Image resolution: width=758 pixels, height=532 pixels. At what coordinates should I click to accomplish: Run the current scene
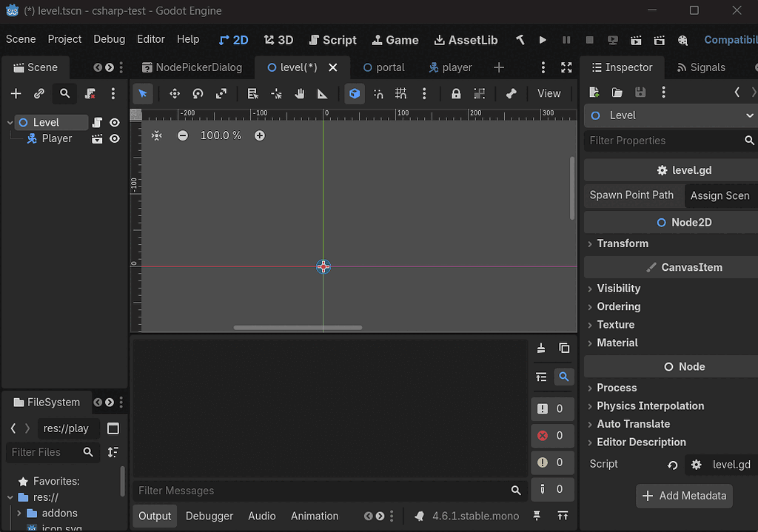tap(636, 40)
